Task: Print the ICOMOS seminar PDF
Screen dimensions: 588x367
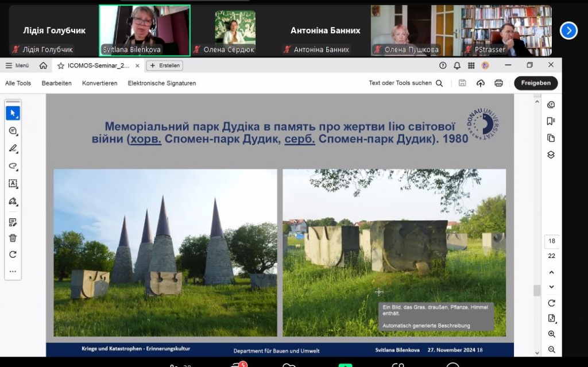Action: 498,83
